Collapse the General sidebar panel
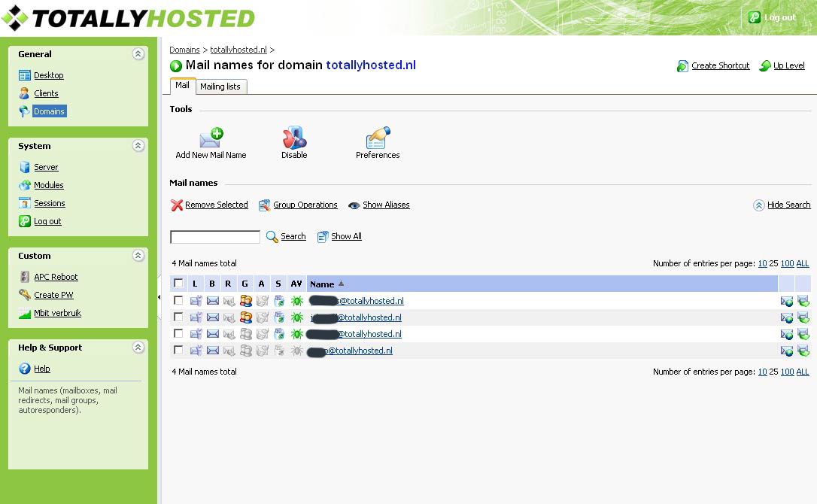The width and height of the screenshot is (817, 504). [x=138, y=54]
